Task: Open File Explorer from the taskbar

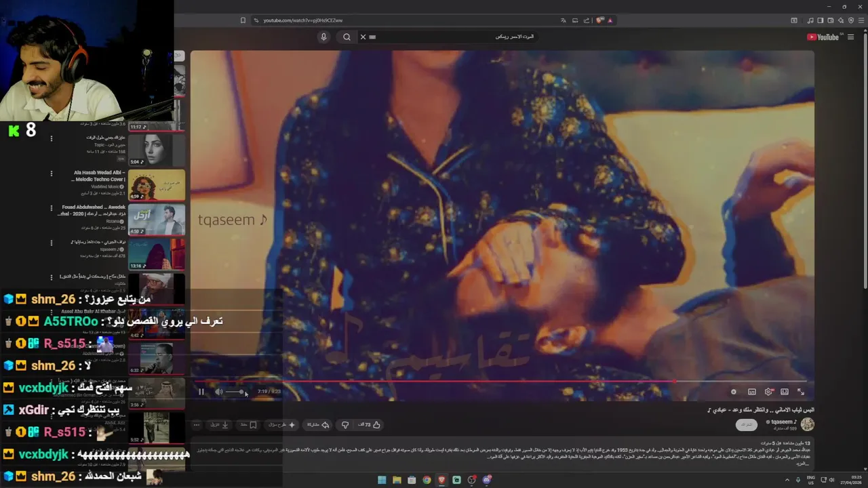Action: click(x=397, y=480)
